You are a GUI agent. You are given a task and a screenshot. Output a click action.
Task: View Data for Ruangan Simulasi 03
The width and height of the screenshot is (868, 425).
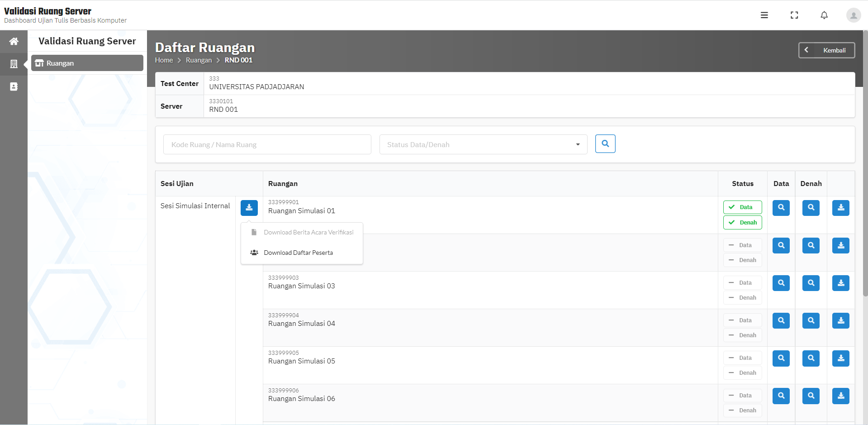[x=781, y=283]
